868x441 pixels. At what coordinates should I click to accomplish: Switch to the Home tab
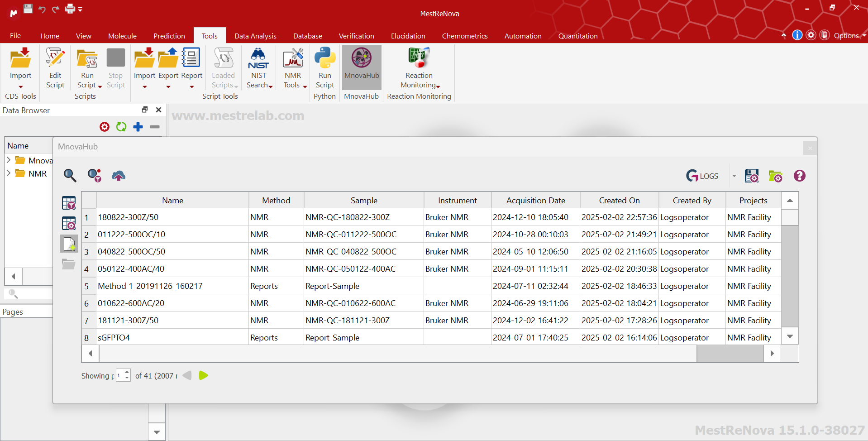pyautogui.click(x=50, y=36)
